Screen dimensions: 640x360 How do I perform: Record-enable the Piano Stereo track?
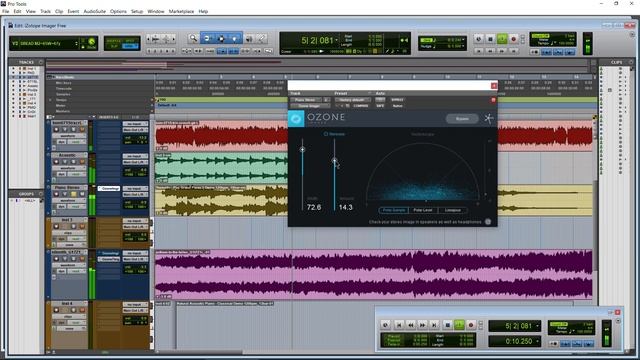pyautogui.click(x=56, y=194)
